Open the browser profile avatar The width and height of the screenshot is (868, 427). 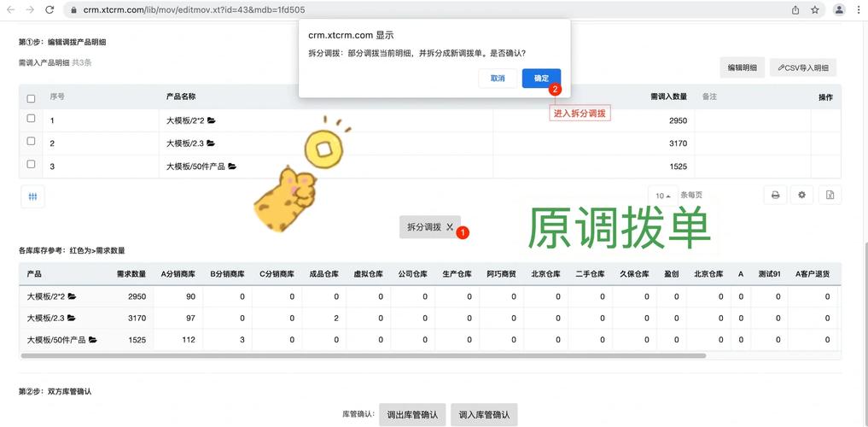coord(840,9)
